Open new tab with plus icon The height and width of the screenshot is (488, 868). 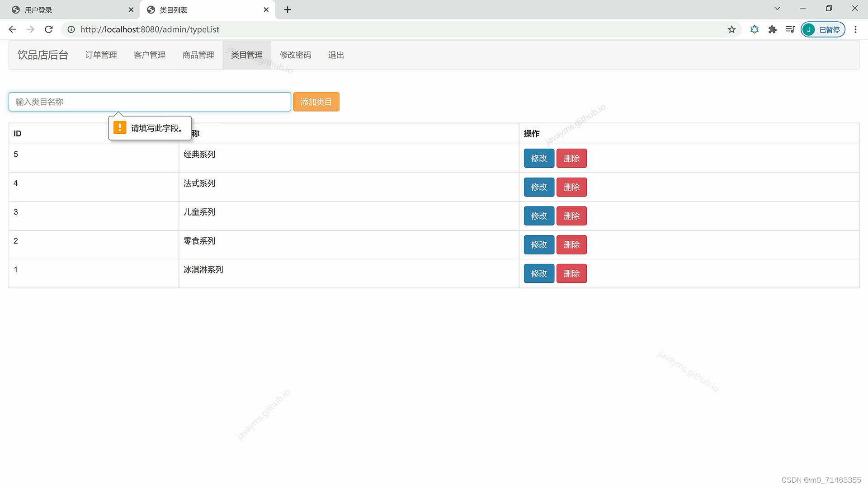point(288,9)
